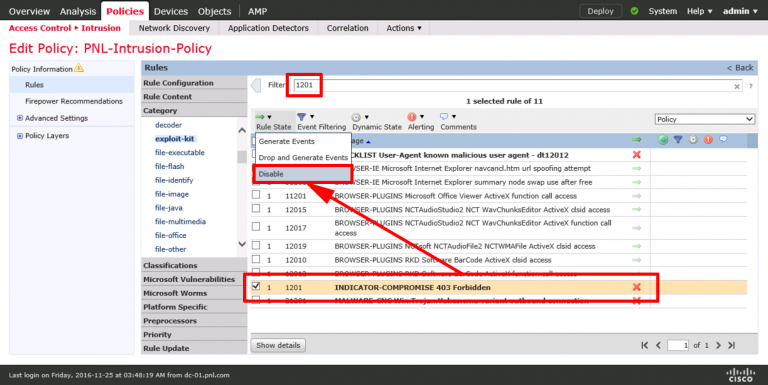Open the Rule State dropdown icon
The height and width of the screenshot is (385, 768).
click(x=264, y=117)
